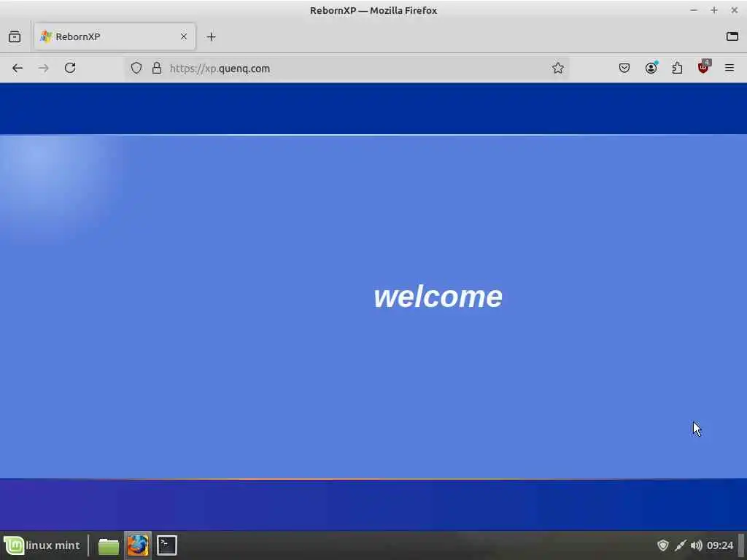Open Firefox account menu
The width and height of the screenshot is (747, 560).
[651, 68]
